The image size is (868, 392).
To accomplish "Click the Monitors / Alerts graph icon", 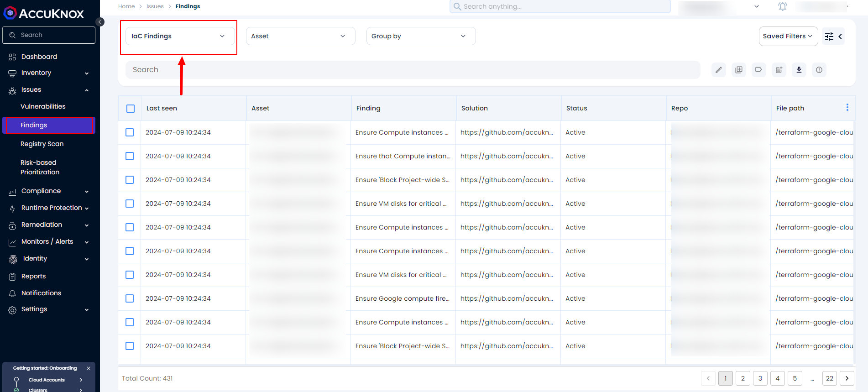I will pyautogui.click(x=12, y=242).
